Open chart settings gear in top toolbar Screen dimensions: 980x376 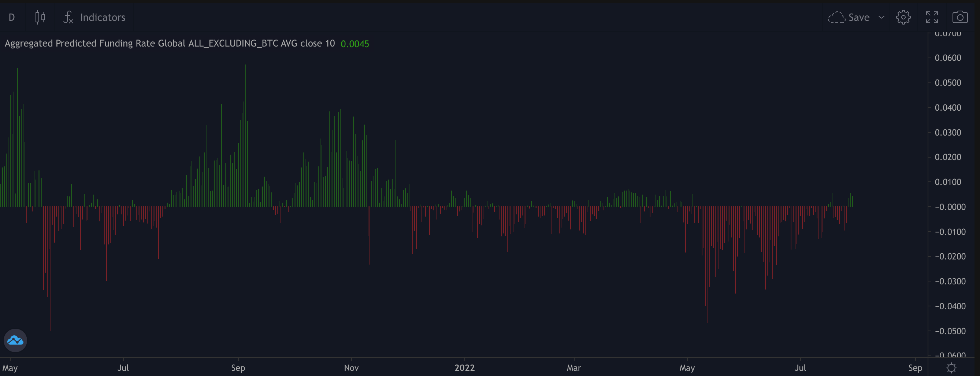pos(903,17)
